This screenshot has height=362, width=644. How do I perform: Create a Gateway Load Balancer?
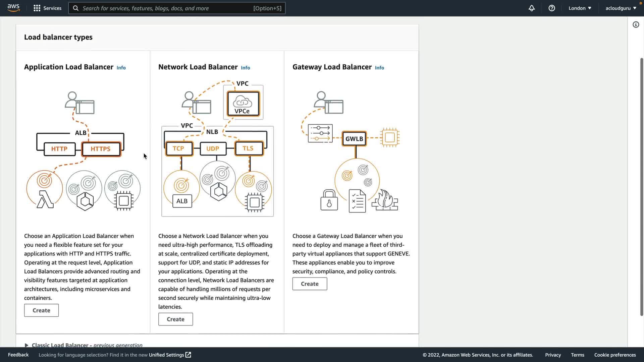tap(309, 284)
